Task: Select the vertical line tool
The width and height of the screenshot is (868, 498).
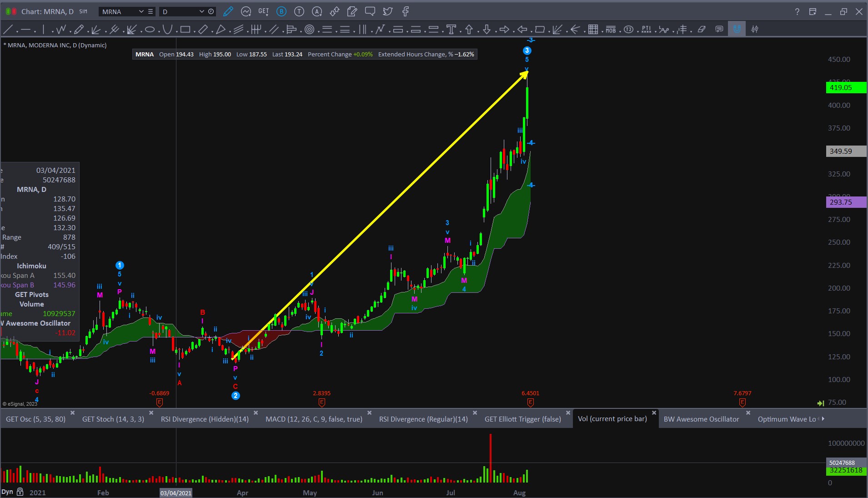Action: (43, 30)
